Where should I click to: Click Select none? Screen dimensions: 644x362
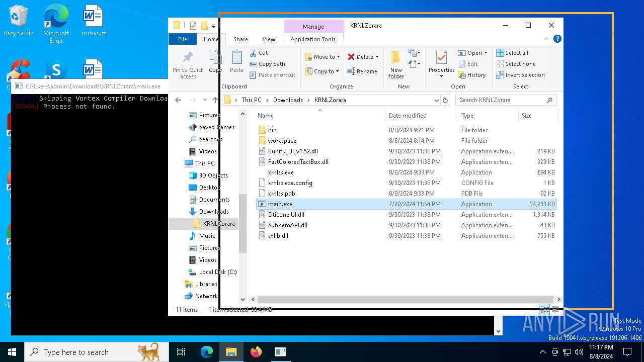point(516,64)
